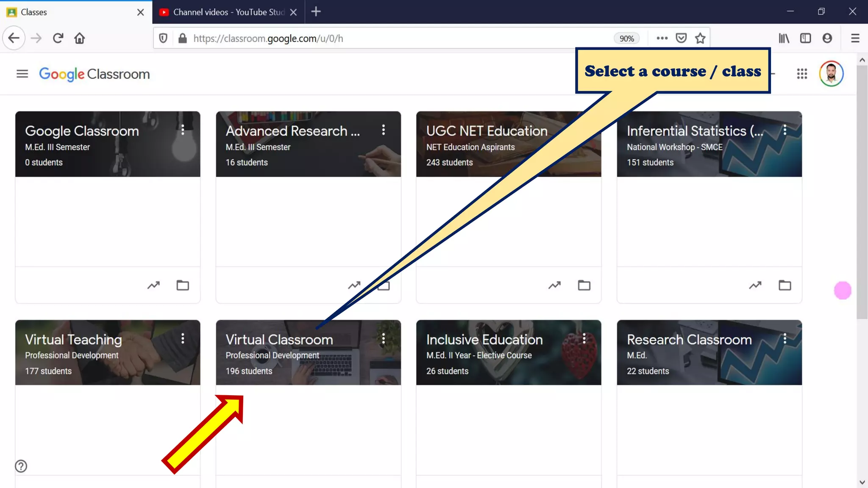Click '177 students' on Virtual Teaching
The image size is (868, 488).
[x=48, y=371]
